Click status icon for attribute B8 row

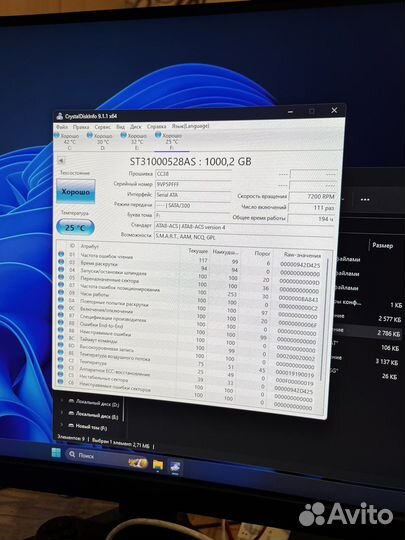click(61, 322)
